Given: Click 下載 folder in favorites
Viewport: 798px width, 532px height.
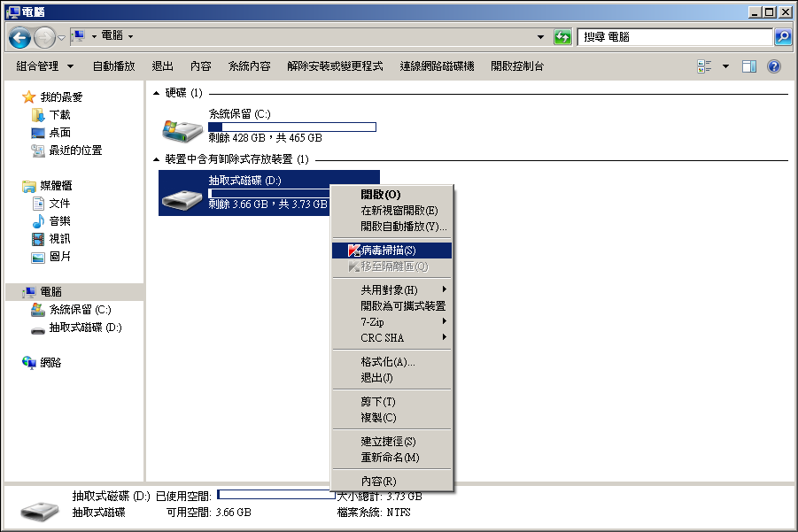Looking at the screenshot, I should pos(59,115).
